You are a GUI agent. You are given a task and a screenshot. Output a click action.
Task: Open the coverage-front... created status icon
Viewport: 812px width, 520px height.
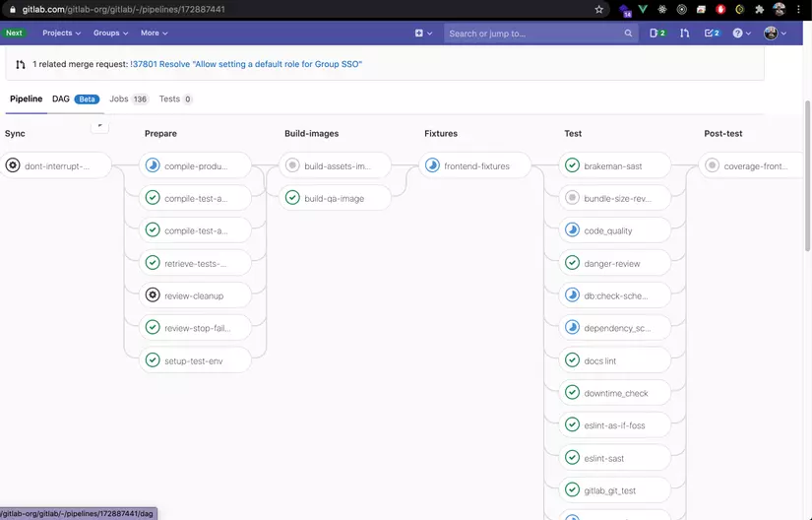[x=712, y=165]
